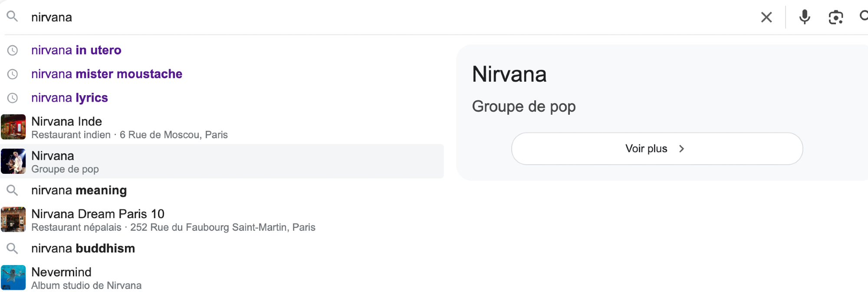Screen dimensions: 868x292
Task: Click clock icon beside 'nirvana in utero'
Action: point(13,50)
